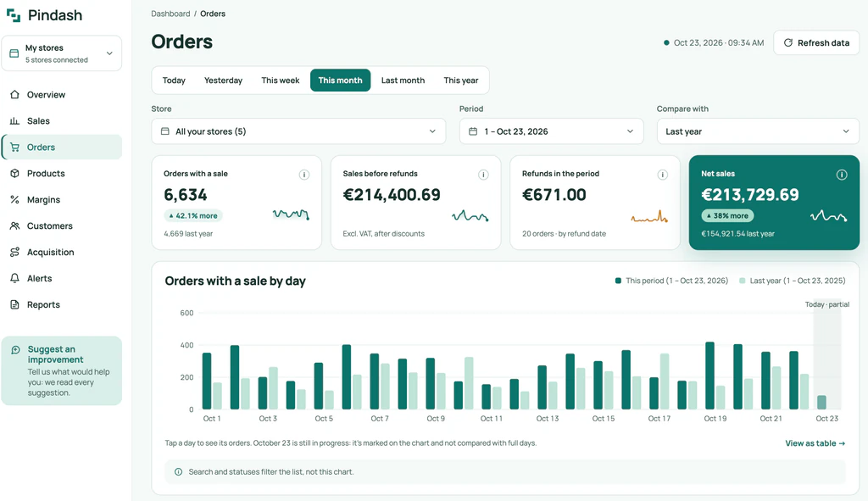Select the Oct 19 dark bar in chart
The height and width of the screenshot is (501, 868).
[709, 376]
